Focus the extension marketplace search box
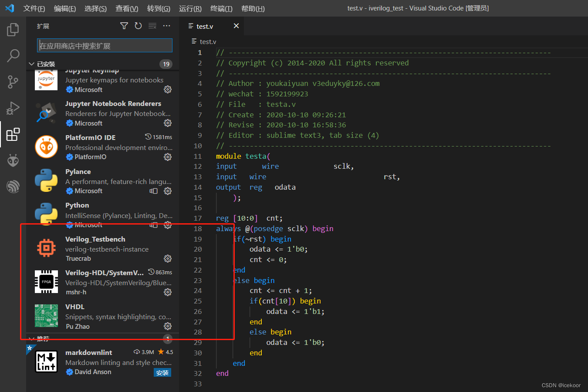The width and height of the screenshot is (588, 392). tap(105, 45)
